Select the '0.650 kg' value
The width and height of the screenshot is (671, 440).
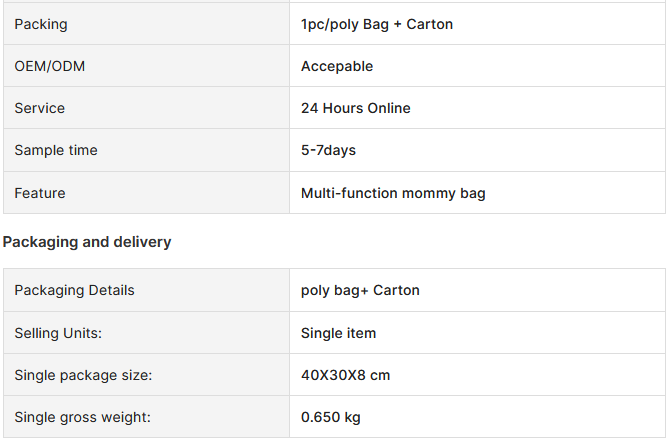(x=330, y=417)
